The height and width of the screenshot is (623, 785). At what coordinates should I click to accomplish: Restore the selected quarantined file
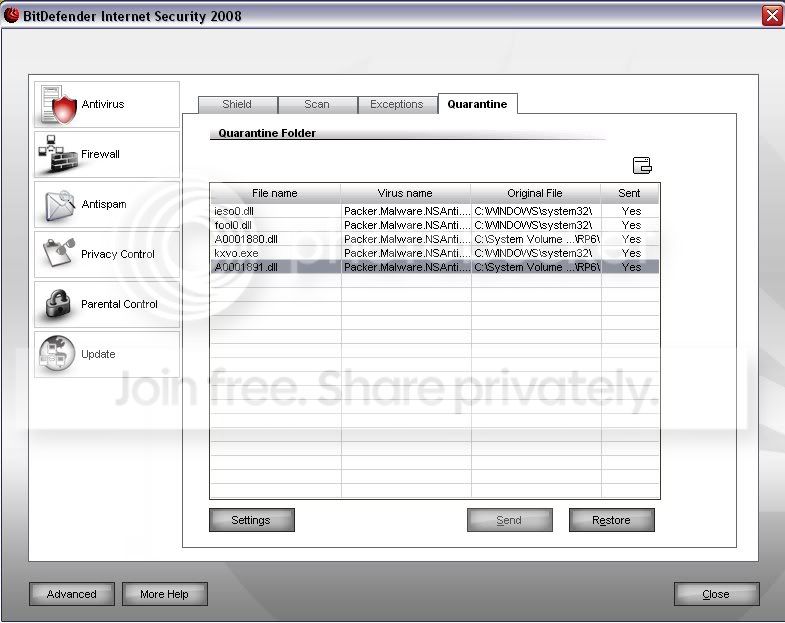[x=611, y=520]
